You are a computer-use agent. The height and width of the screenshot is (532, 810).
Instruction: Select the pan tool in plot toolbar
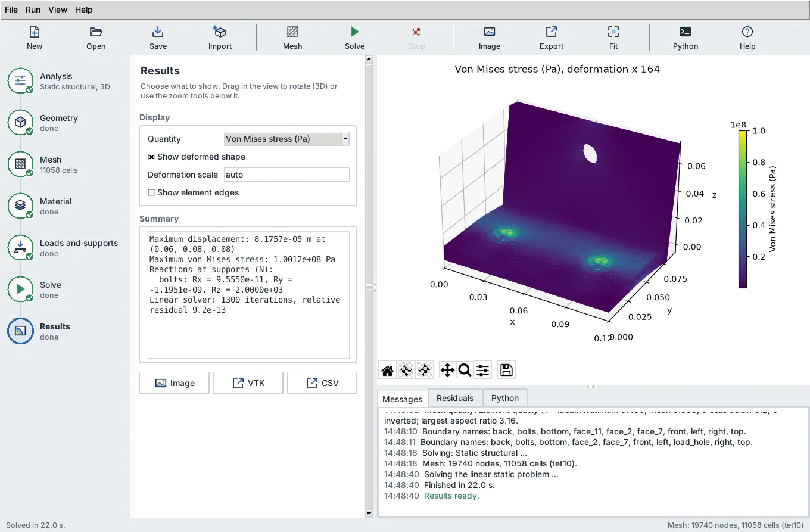click(447, 370)
